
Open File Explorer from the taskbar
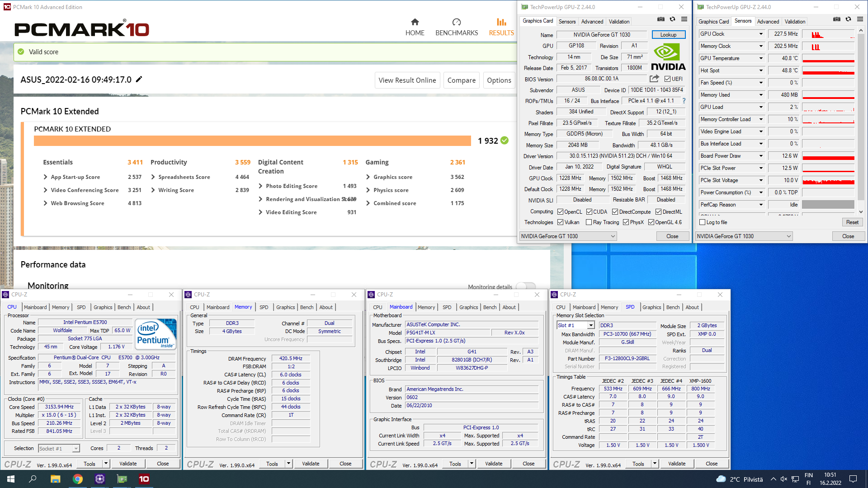(x=55, y=479)
